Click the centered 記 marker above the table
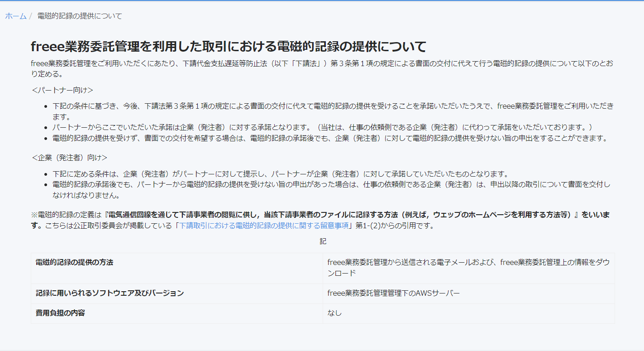 click(x=323, y=242)
